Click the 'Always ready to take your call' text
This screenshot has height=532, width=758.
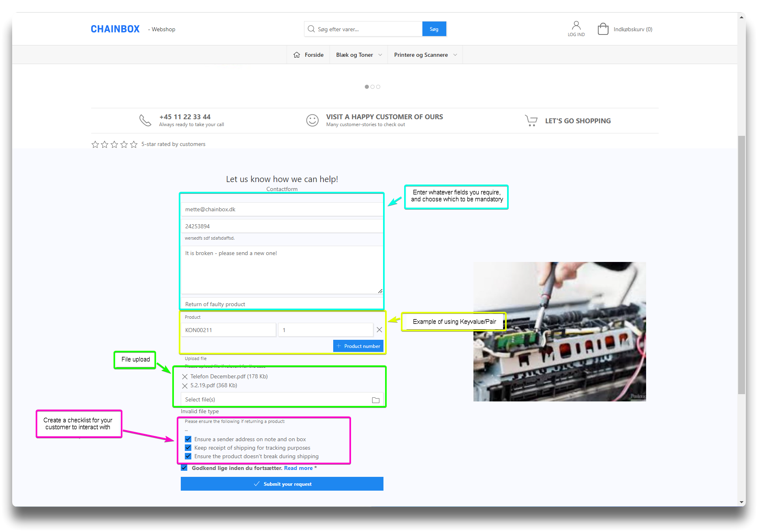[191, 124]
